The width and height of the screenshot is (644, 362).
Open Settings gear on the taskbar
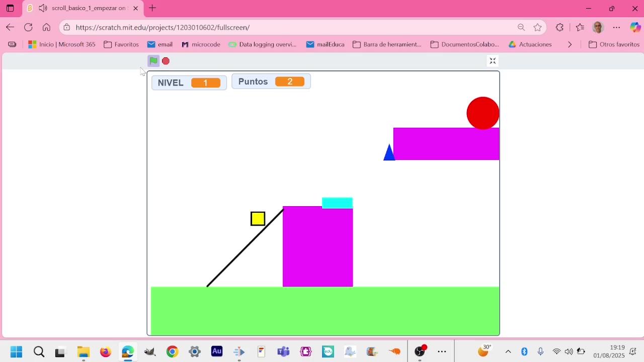pos(195,351)
